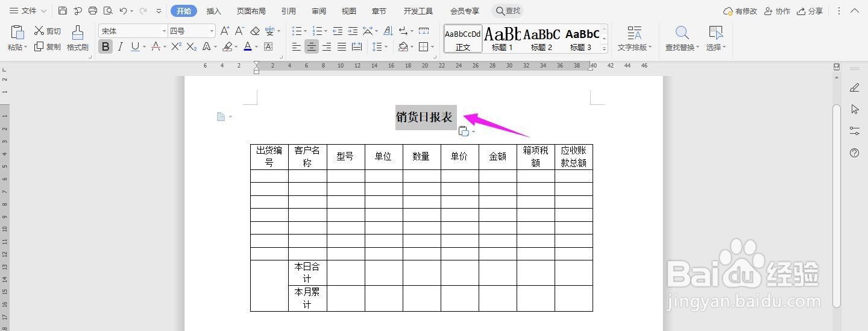Align text right
The width and height of the screenshot is (868, 331).
click(x=327, y=46)
